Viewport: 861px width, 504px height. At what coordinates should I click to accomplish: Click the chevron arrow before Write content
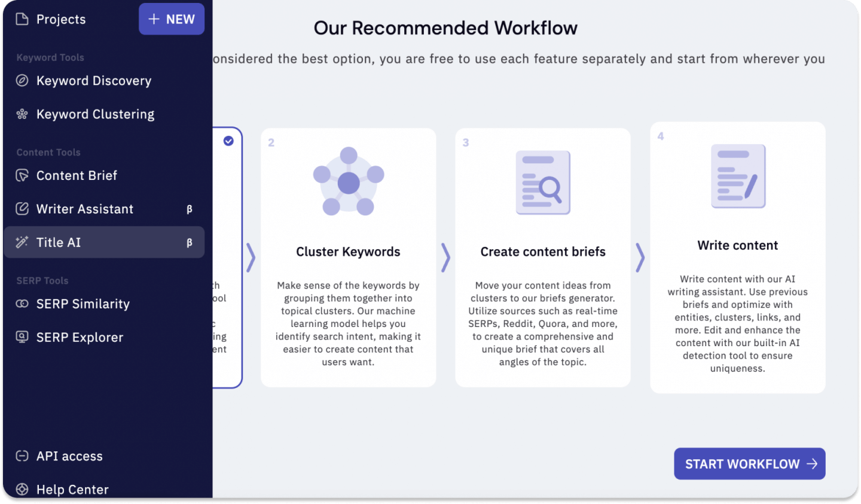click(x=640, y=258)
